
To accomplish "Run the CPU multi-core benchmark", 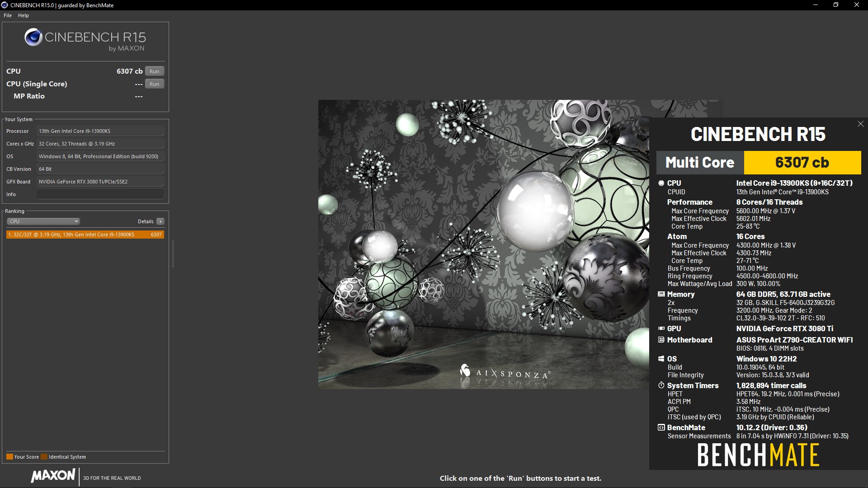I will click(x=155, y=71).
